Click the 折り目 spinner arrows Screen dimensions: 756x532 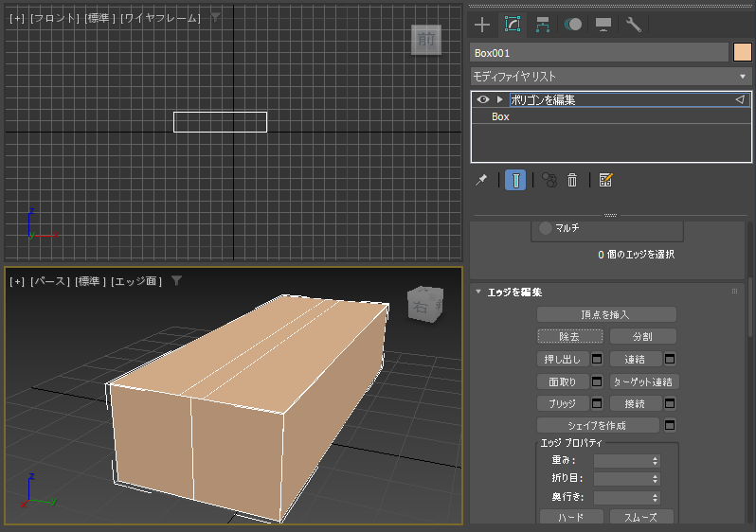pos(655,478)
